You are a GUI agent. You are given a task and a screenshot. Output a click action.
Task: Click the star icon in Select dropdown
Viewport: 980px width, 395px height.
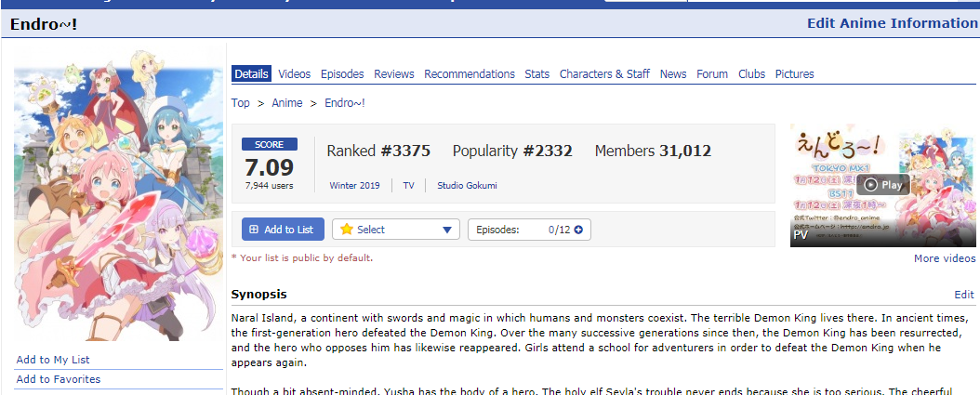(346, 230)
